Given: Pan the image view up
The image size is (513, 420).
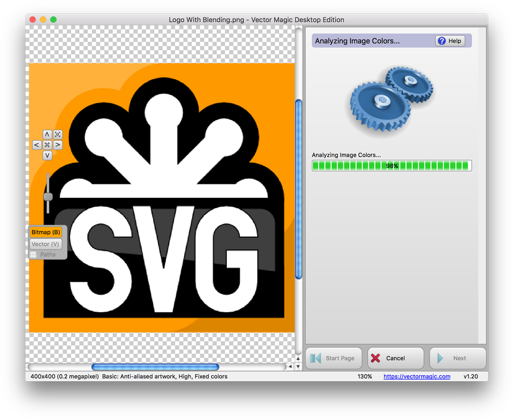Looking at the screenshot, I should pos(47,134).
